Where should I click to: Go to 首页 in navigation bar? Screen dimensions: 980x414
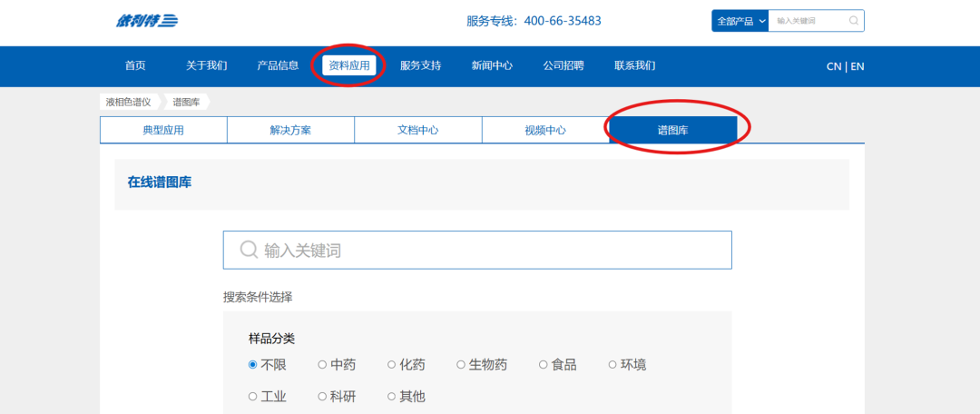135,65
